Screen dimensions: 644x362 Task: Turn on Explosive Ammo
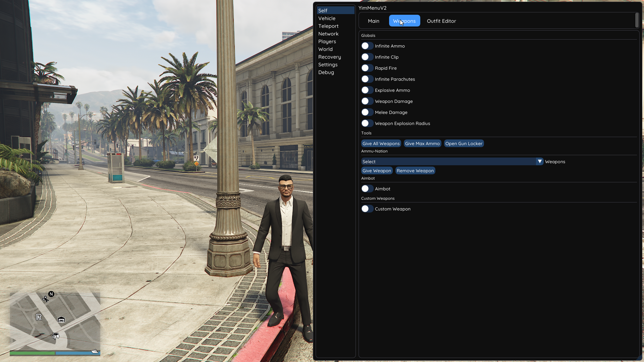click(367, 90)
